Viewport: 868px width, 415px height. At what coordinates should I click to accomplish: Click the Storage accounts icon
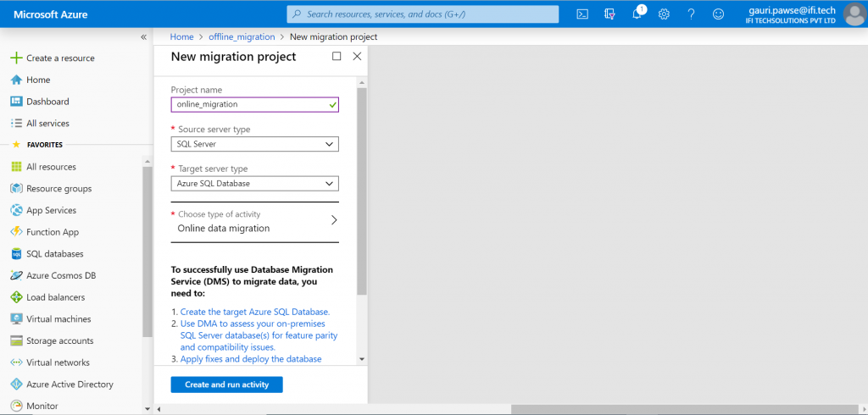(16, 340)
